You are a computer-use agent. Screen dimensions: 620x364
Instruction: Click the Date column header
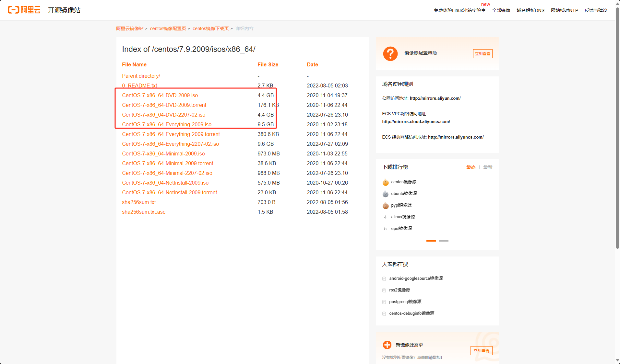tap(312, 64)
